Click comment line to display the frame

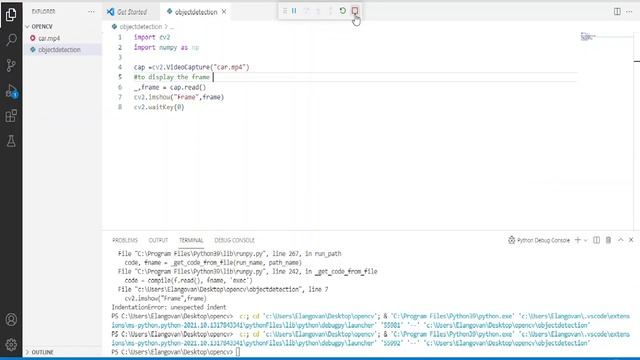[171, 77]
